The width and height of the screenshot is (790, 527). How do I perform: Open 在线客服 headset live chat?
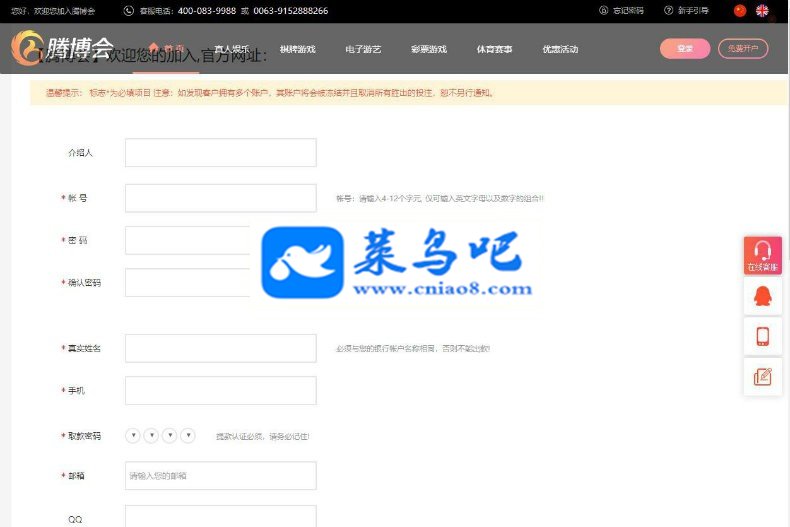click(x=763, y=255)
